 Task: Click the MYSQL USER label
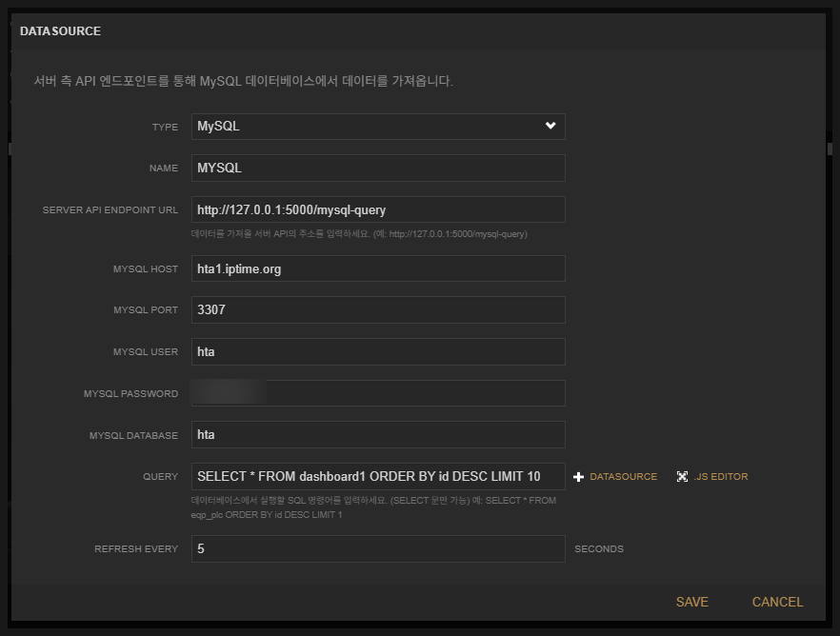click(x=145, y=351)
